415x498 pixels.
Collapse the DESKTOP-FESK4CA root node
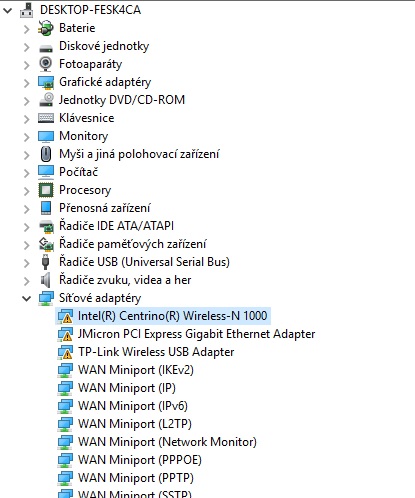click(x=7, y=11)
